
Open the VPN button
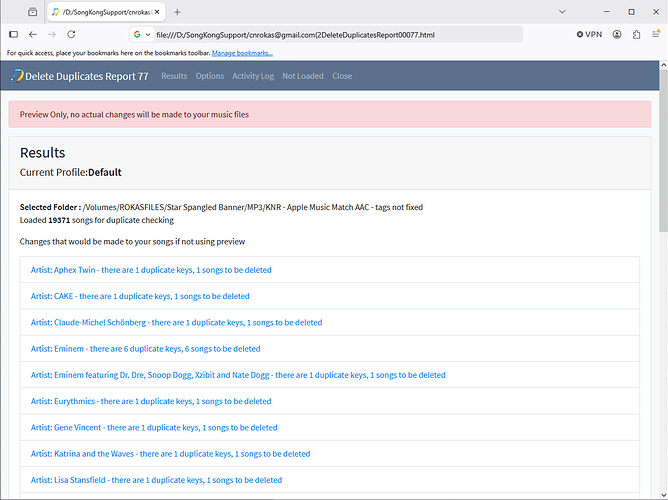click(x=589, y=34)
